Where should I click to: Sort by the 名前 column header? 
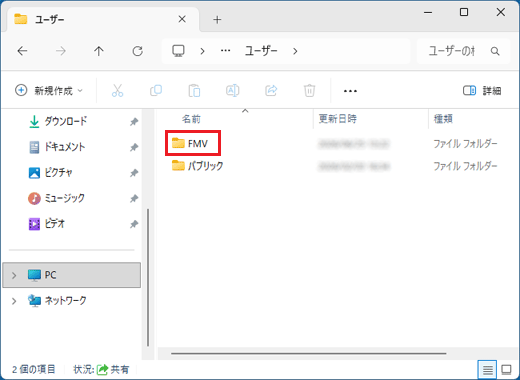coord(191,119)
